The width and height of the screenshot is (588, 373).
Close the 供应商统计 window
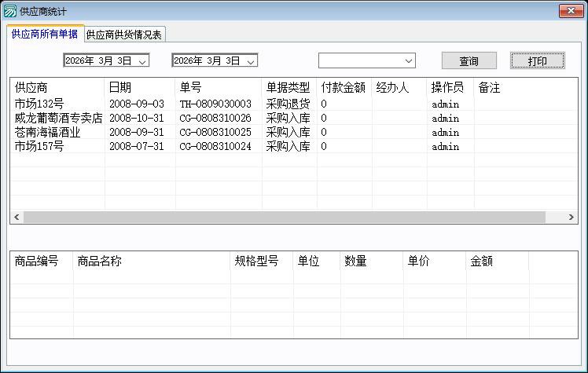pos(570,10)
